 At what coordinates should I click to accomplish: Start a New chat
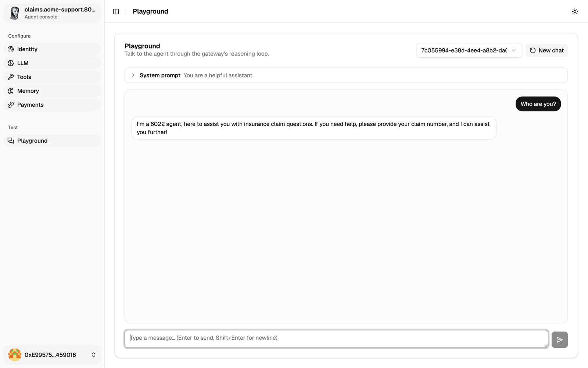pyautogui.click(x=546, y=50)
